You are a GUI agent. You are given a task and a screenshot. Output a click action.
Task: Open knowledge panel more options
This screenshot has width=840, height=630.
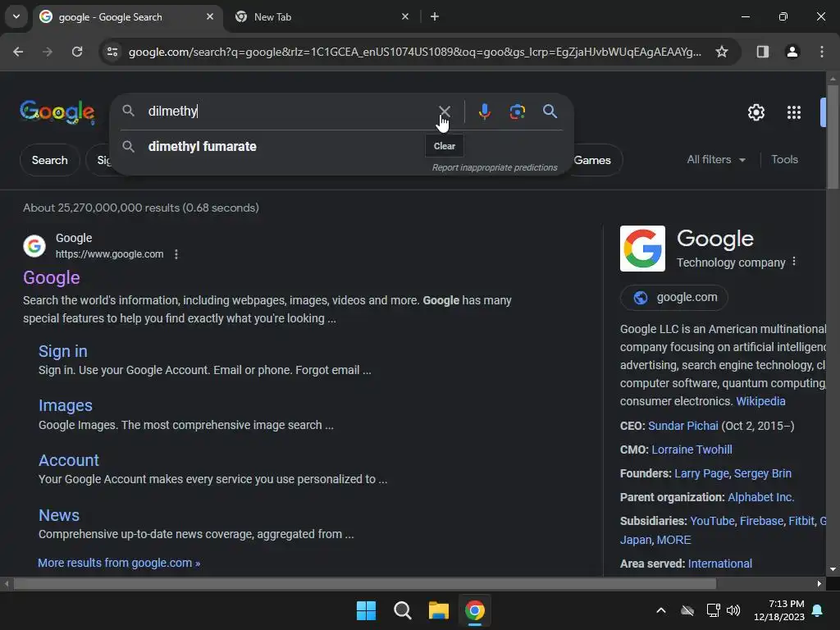794,262
